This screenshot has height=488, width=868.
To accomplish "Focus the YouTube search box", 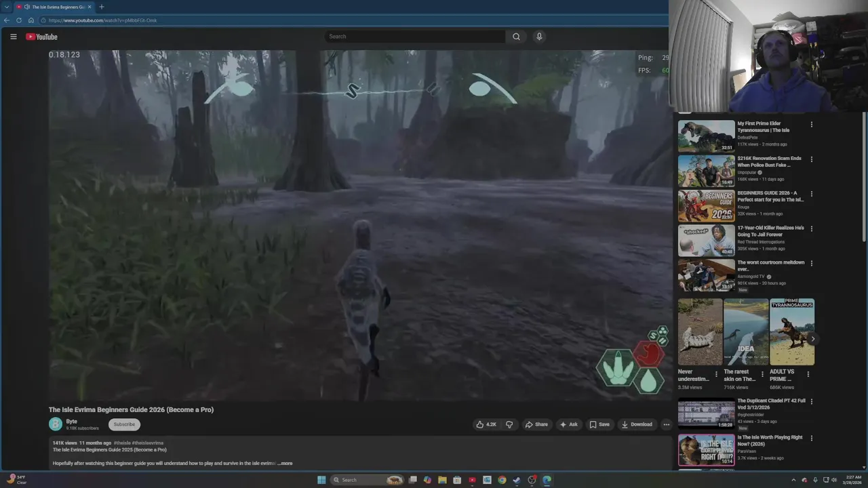I will pos(414,37).
